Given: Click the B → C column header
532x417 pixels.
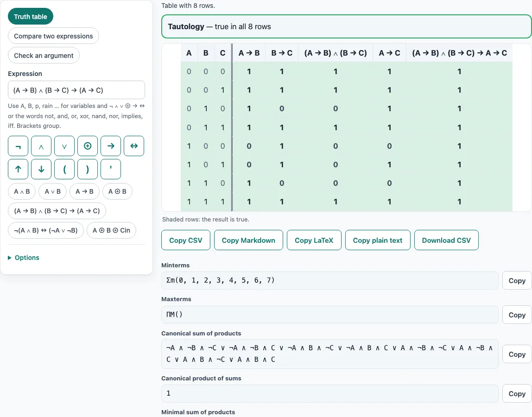Looking at the screenshot, I should point(282,53).
